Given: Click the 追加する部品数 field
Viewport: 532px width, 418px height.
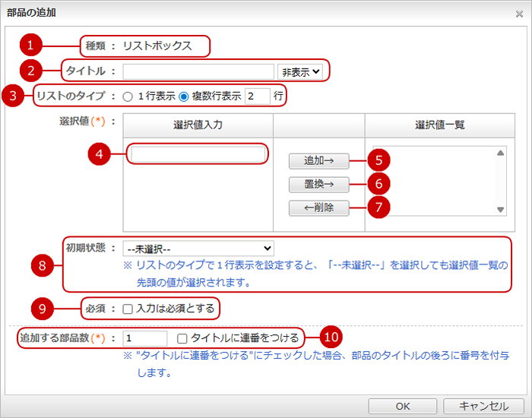Looking at the screenshot, I should (x=144, y=338).
